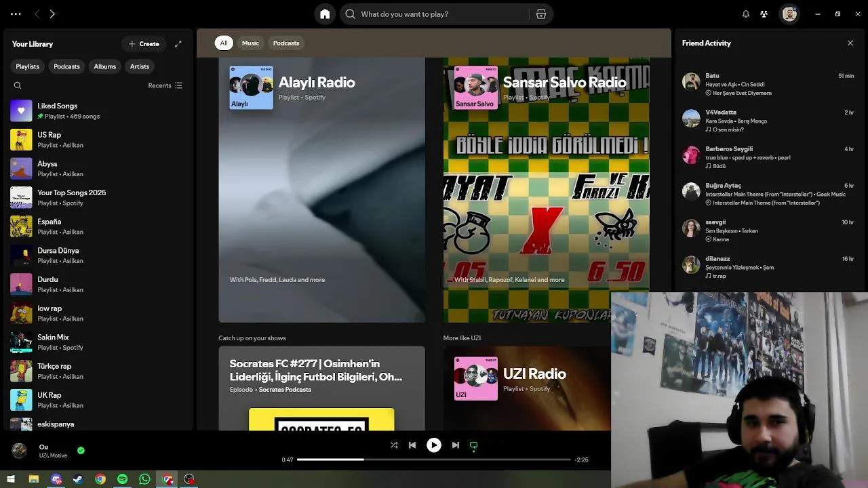Click the Socrates Podcasts link
868x488 pixels.
tap(285, 390)
